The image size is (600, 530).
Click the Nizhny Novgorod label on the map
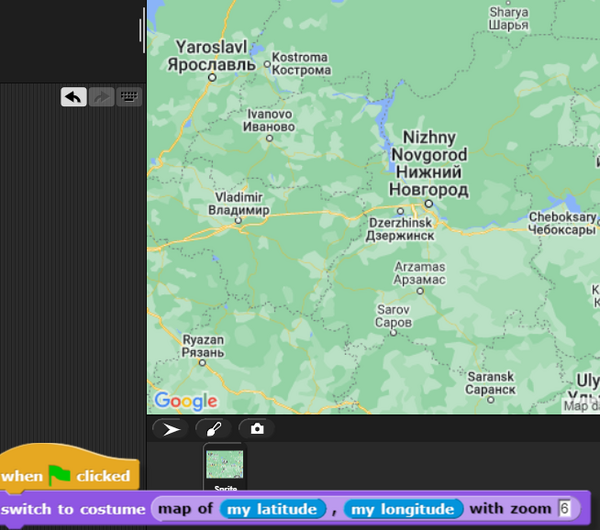[428, 162]
